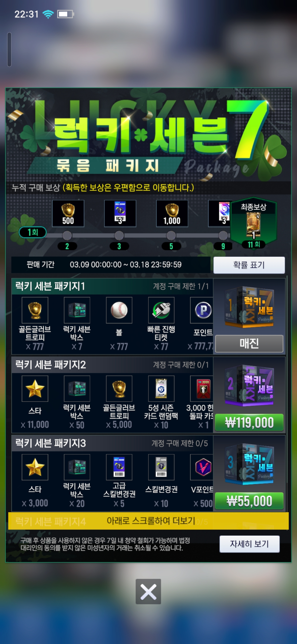This screenshot has width=297, height=644.
Task: Open 자세히 보기 details
Action: [x=249, y=544]
